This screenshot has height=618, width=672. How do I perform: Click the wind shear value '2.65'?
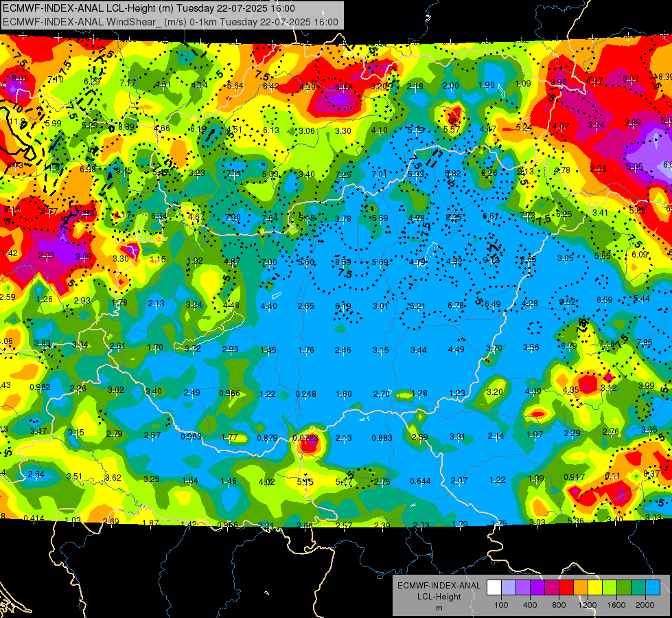coord(306,306)
